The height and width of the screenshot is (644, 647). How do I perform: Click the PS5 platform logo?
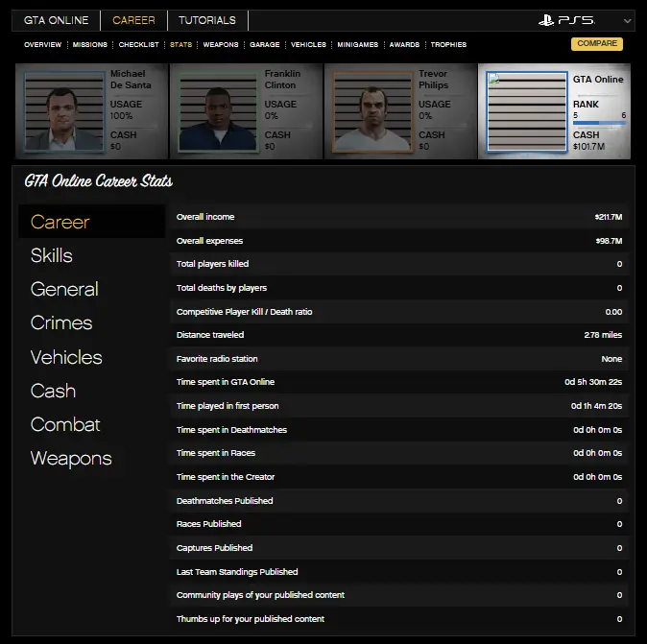pos(566,20)
